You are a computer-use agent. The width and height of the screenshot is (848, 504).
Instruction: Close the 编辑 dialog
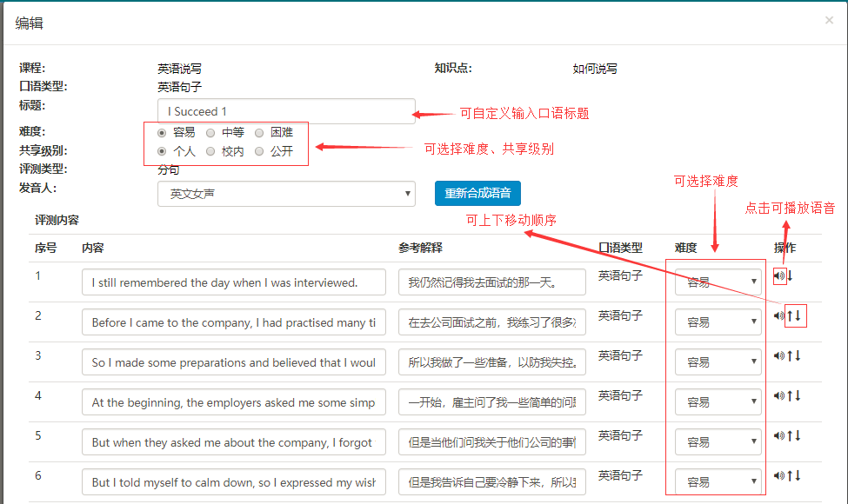829,20
